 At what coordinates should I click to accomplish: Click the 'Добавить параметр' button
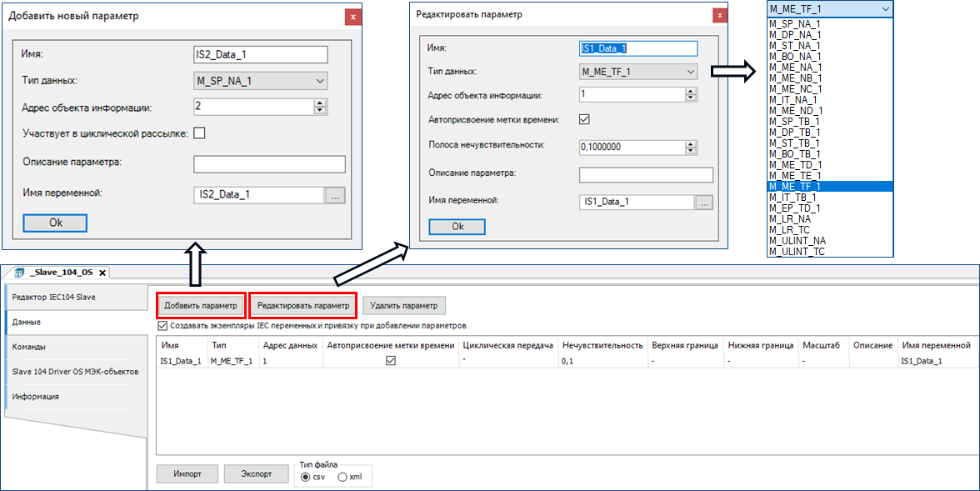tap(200, 306)
